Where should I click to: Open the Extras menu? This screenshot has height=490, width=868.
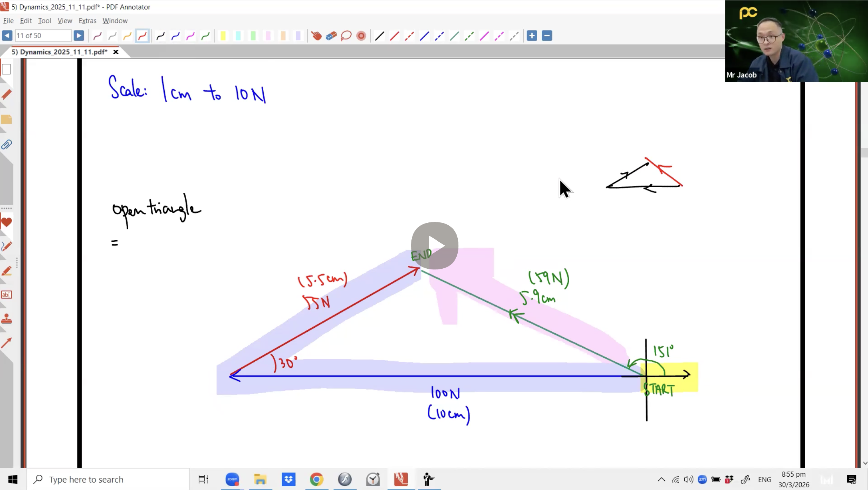pos(87,21)
